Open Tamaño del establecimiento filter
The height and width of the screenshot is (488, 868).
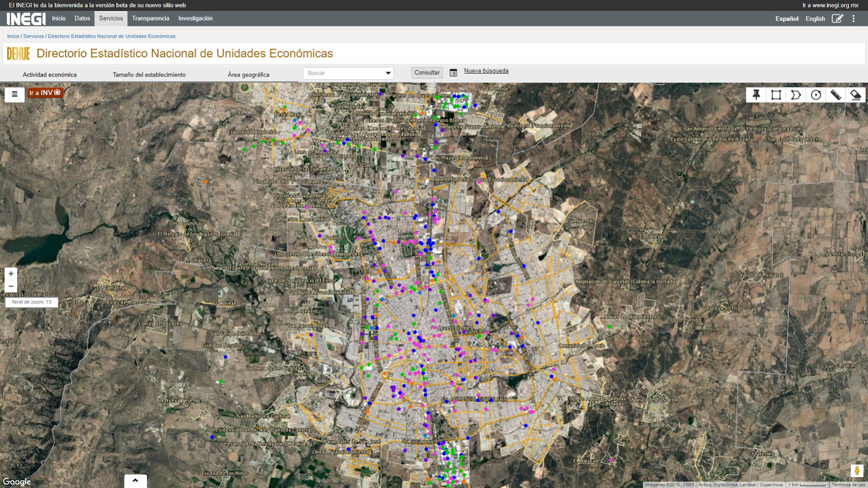pos(149,75)
